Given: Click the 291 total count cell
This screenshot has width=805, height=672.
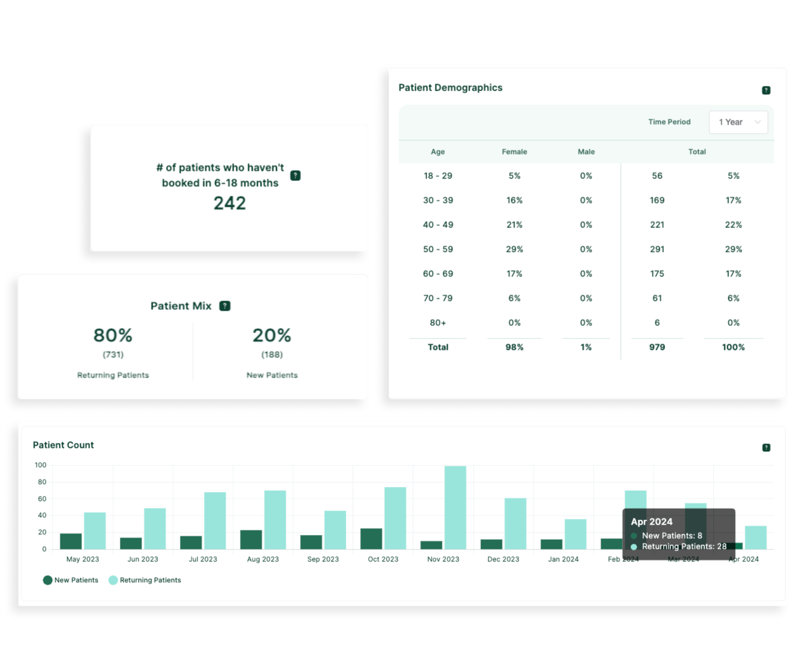Looking at the screenshot, I should 657,249.
